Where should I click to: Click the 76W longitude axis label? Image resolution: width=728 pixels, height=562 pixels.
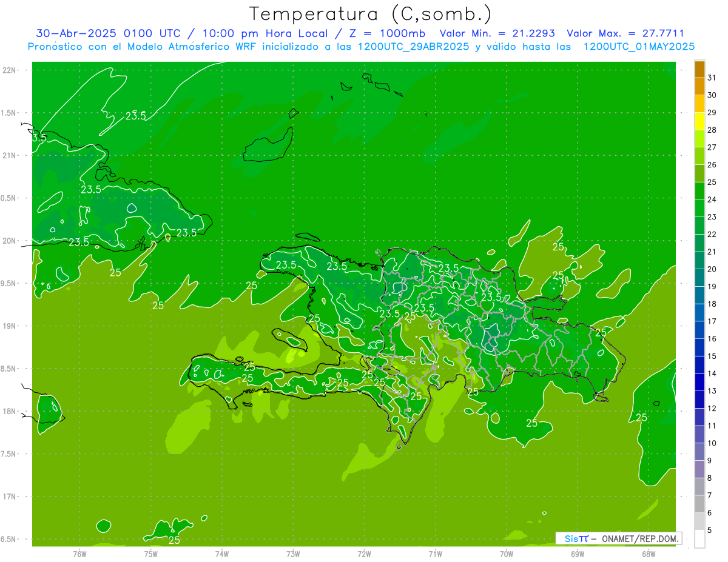click(x=79, y=554)
